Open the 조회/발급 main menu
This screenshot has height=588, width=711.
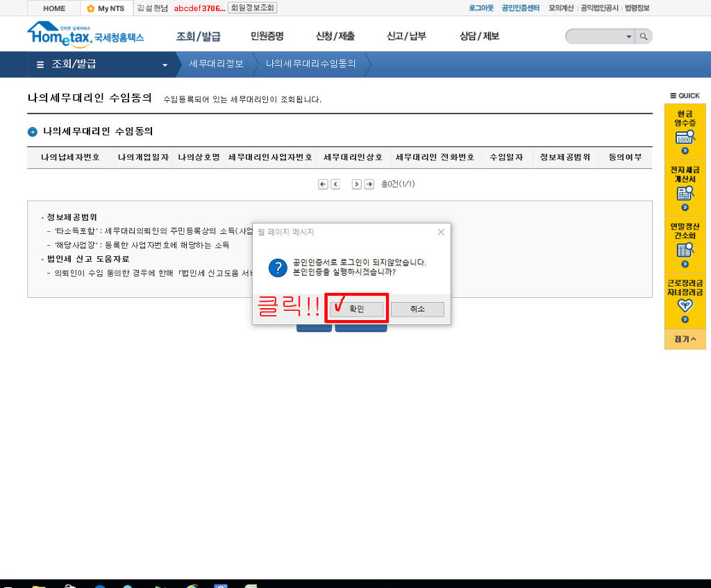click(x=199, y=36)
